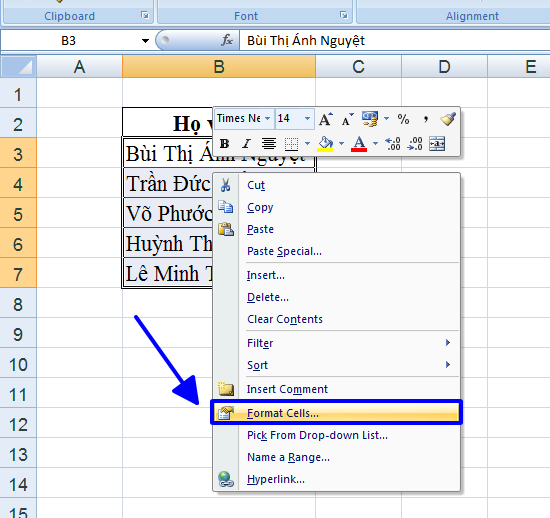The height and width of the screenshot is (518, 550).
Task: Click cell containing 'Lê Minh'
Action: (x=168, y=274)
